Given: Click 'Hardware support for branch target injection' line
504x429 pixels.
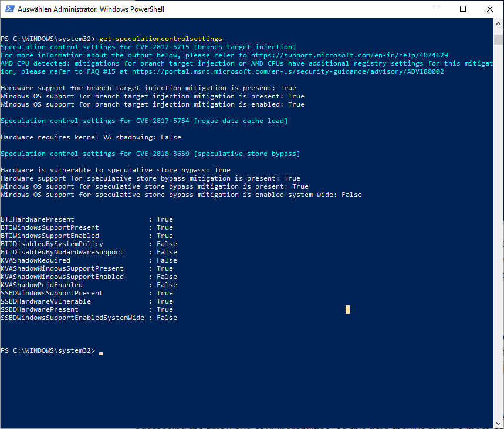Looking at the screenshot, I should (x=148, y=88).
